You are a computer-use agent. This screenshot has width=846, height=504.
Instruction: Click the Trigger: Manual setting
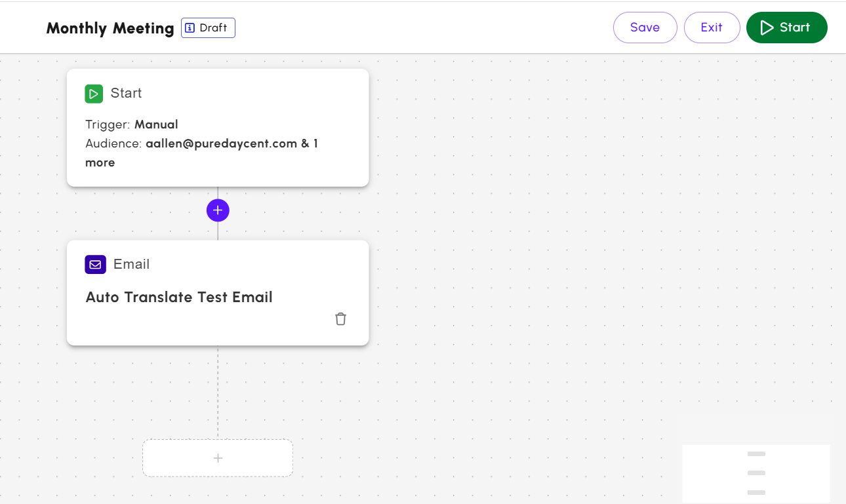[132, 125]
